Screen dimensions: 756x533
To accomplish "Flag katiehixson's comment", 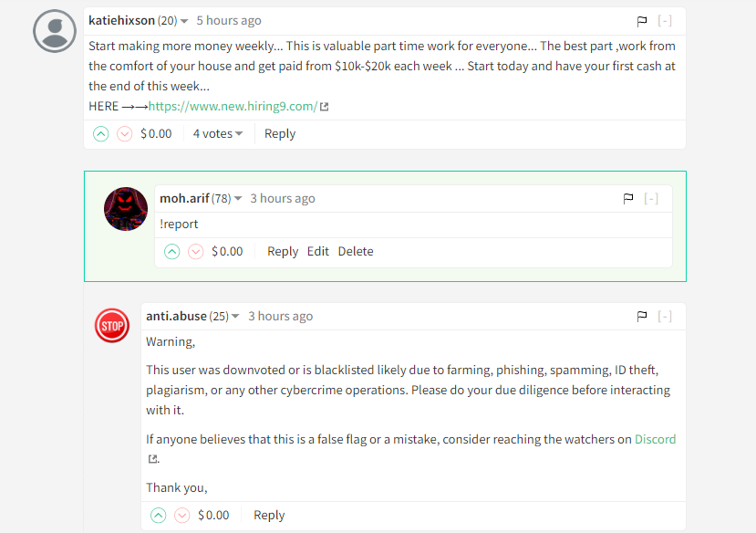I will click(x=642, y=21).
